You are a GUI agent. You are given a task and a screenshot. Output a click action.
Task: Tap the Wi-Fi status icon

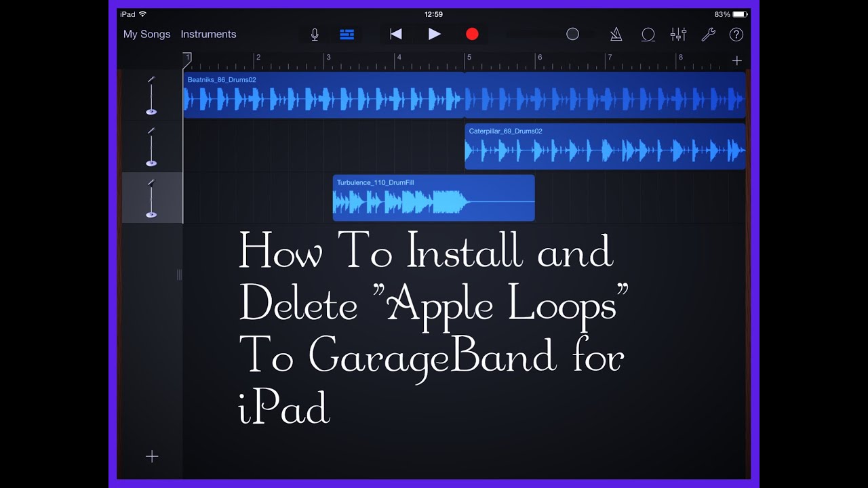(142, 14)
